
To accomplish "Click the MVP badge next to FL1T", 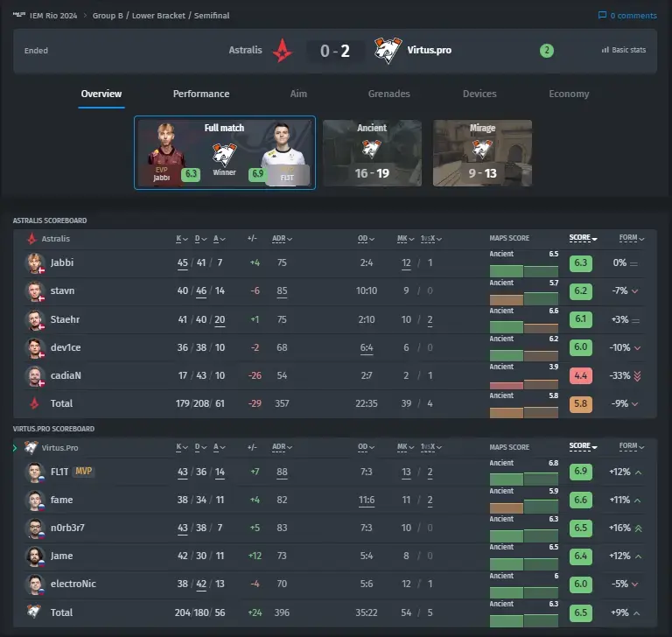I will tap(84, 471).
